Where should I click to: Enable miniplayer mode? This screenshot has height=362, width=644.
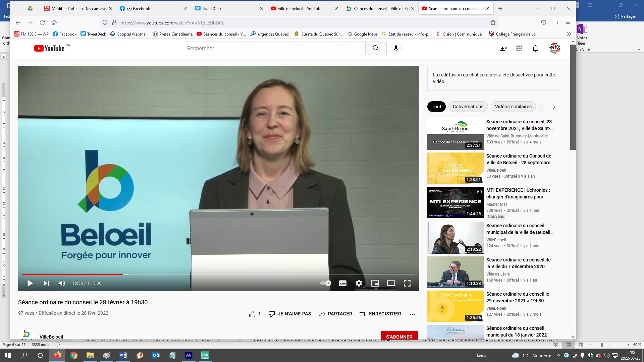click(x=375, y=283)
